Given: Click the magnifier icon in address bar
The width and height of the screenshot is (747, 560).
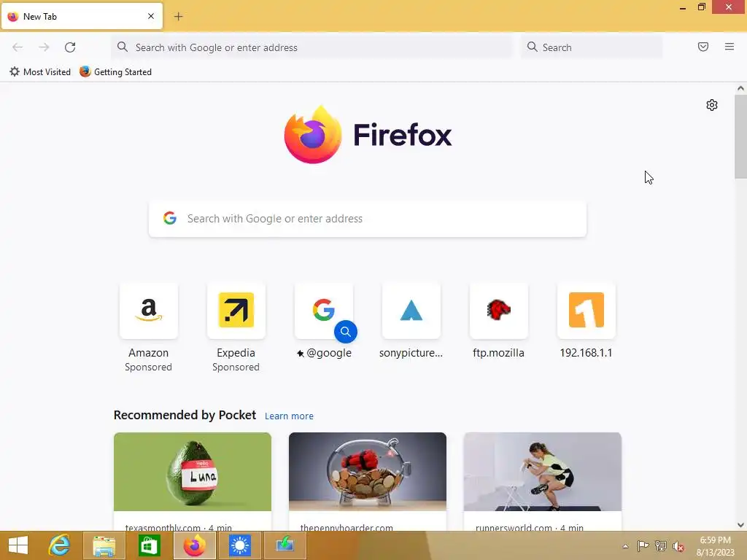Looking at the screenshot, I should click(x=123, y=47).
